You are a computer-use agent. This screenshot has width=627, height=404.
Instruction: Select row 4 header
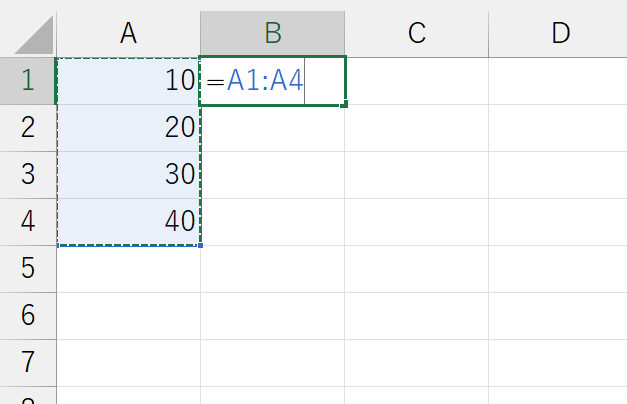click(x=28, y=222)
